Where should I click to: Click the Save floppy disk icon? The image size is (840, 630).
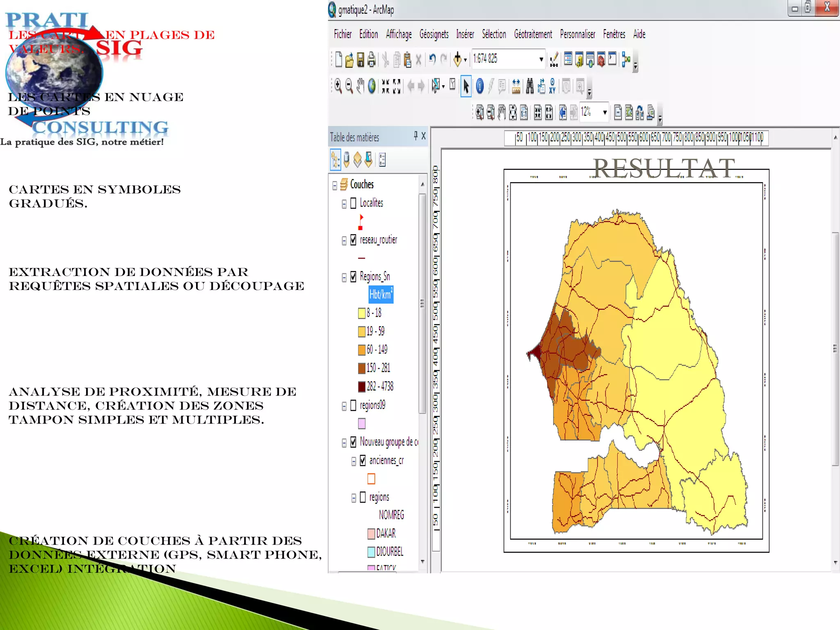click(x=361, y=60)
